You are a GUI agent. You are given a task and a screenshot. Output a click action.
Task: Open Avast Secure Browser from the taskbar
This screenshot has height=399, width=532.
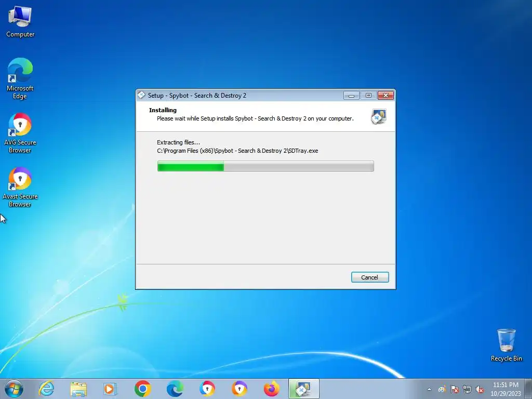239,389
